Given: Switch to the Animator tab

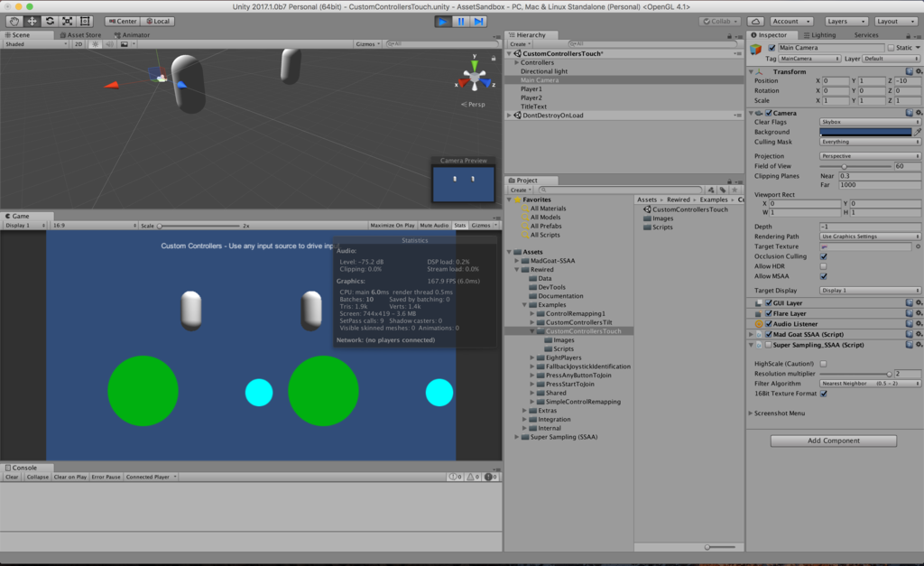Looking at the screenshot, I should tap(132, 35).
